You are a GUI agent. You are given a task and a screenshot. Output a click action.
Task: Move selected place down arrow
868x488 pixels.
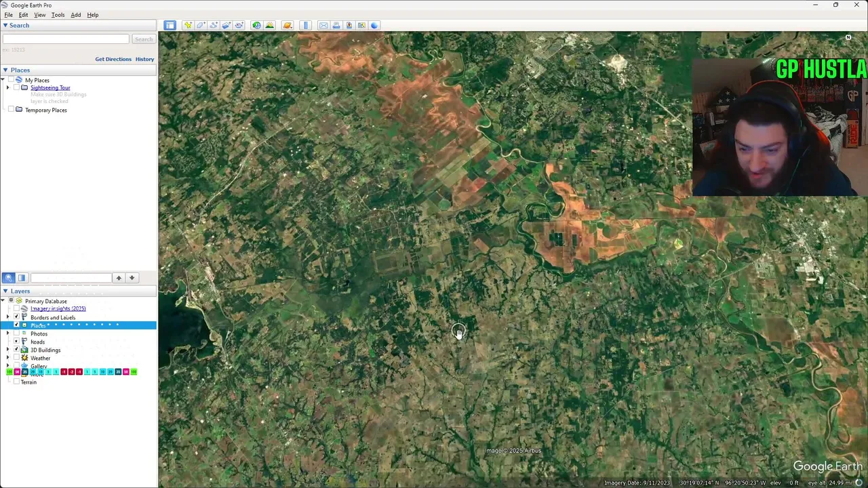click(132, 278)
